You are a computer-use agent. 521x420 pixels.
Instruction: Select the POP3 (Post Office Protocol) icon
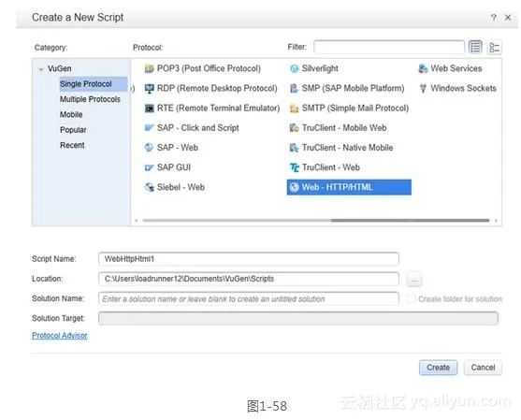(149, 68)
